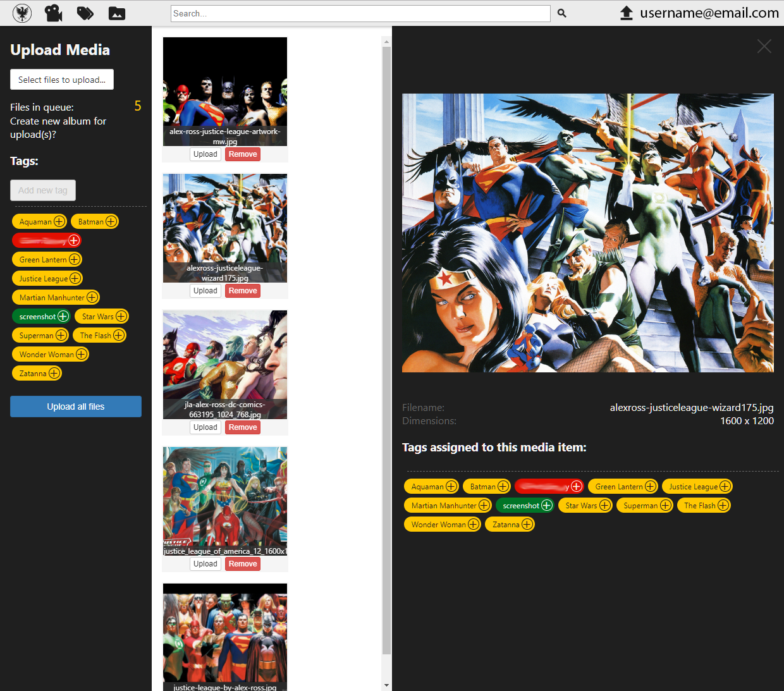Click the scrollbar up arrow

coord(386,42)
